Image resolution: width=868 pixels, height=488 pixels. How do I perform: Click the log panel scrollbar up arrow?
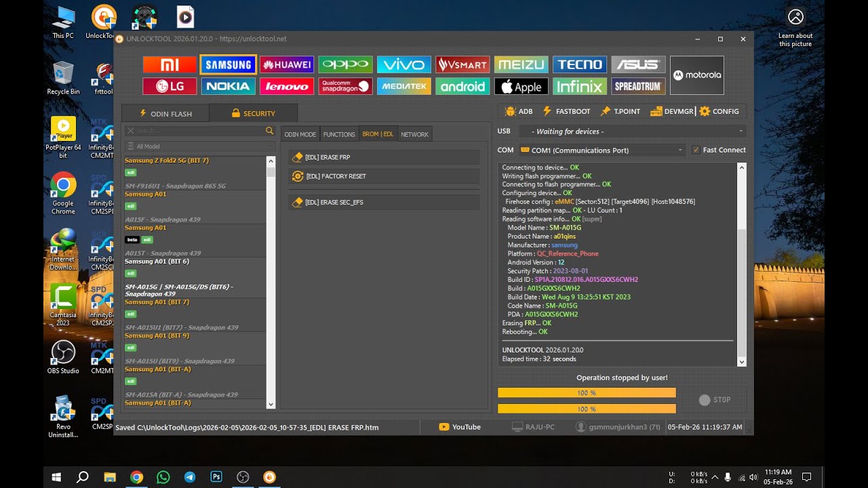click(x=741, y=167)
